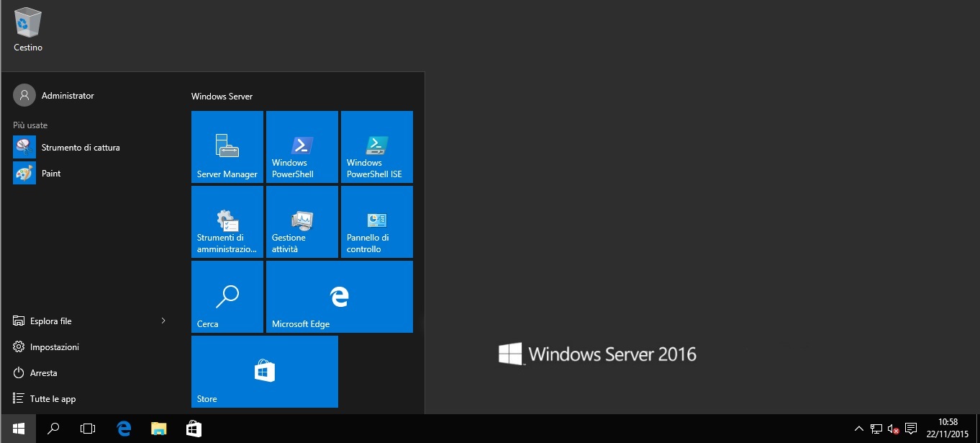The height and width of the screenshot is (443, 980).
Task: Open Task View on the taskbar
Action: point(88,429)
